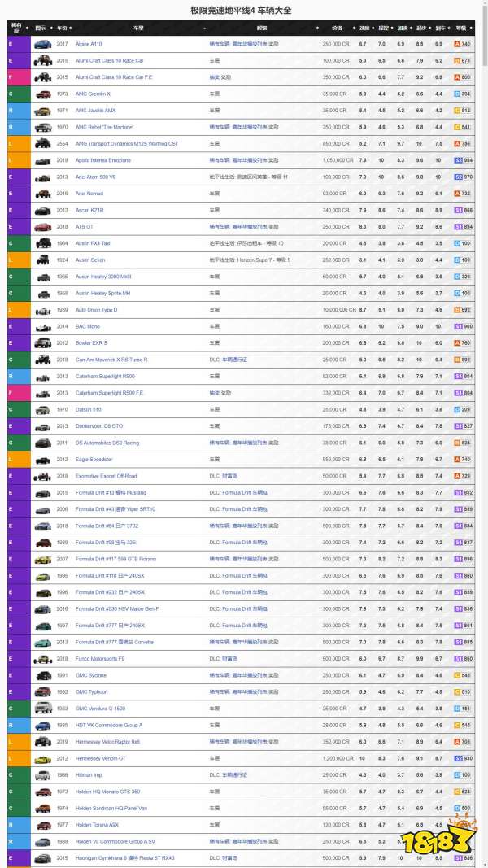Click the Funco Motorsports F9 buggy icon
488x868 pixels.
point(42,659)
